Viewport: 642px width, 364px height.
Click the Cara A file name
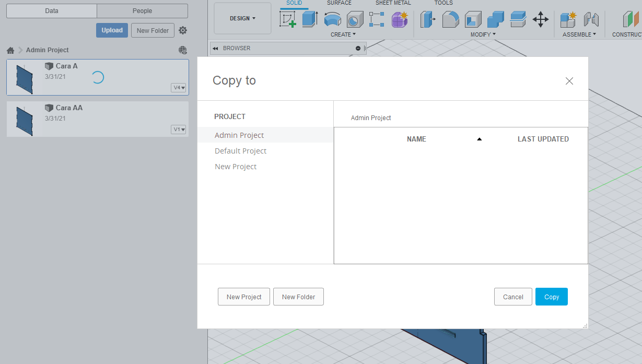coord(67,66)
